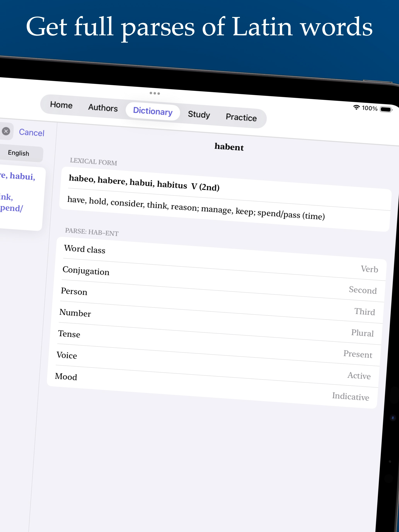The height and width of the screenshot is (532, 399).
Task: Open the Home tab
Action: click(x=61, y=105)
